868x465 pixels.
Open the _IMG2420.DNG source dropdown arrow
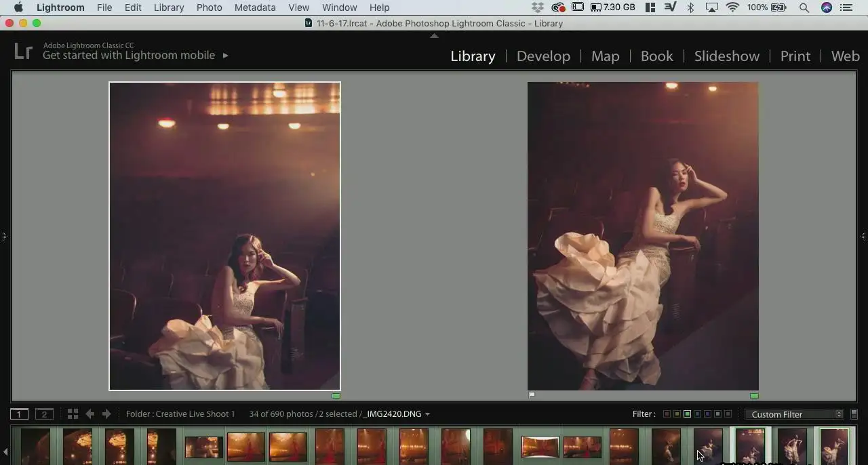tap(427, 414)
